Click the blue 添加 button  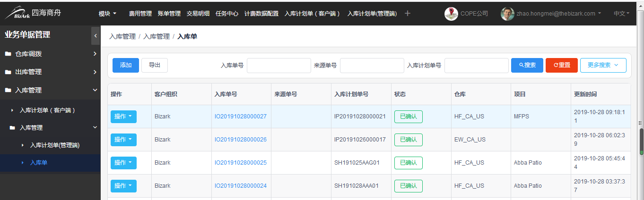(126, 65)
